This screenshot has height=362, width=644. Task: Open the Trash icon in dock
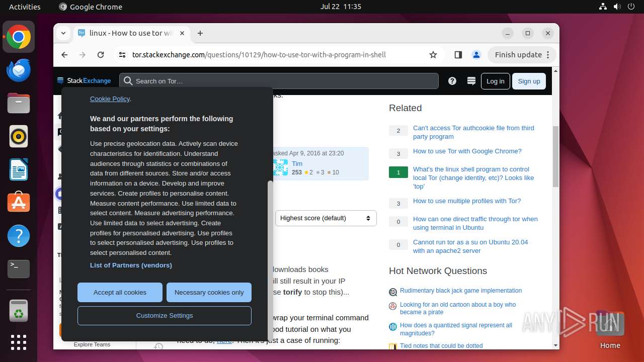point(19,310)
